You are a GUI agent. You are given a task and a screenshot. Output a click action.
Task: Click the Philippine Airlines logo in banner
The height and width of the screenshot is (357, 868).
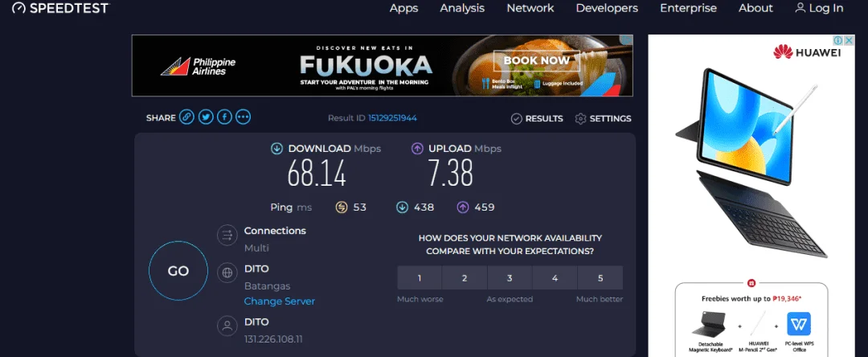click(x=199, y=67)
